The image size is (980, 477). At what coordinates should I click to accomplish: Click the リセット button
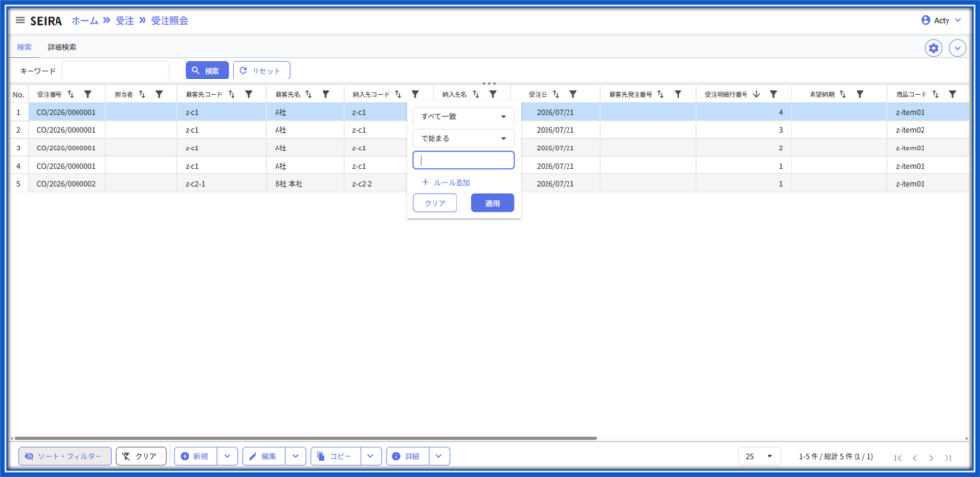point(261,71)
